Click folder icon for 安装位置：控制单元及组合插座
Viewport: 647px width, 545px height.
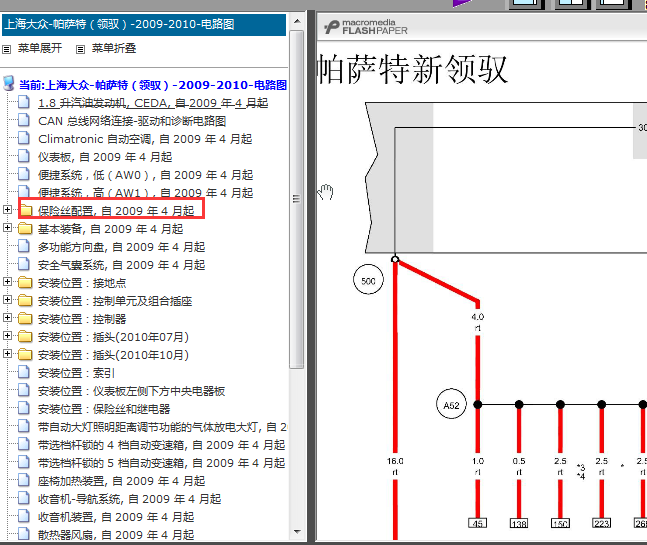(26, 301)
